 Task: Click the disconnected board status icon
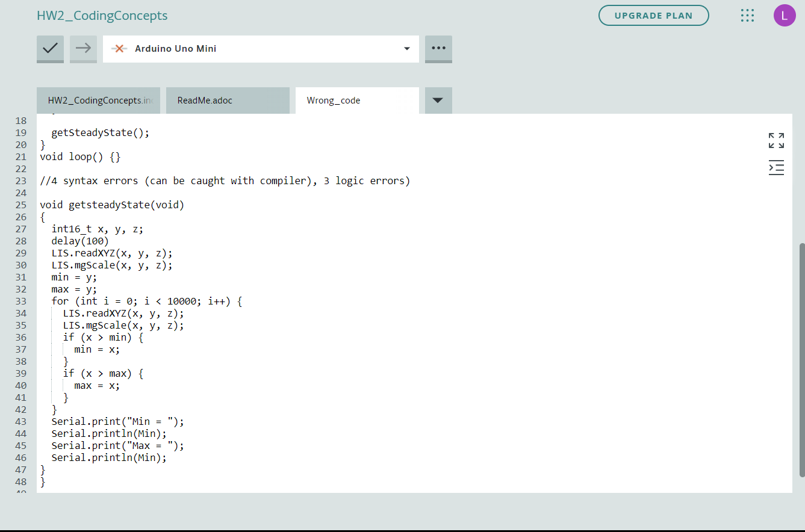[120, 48]
